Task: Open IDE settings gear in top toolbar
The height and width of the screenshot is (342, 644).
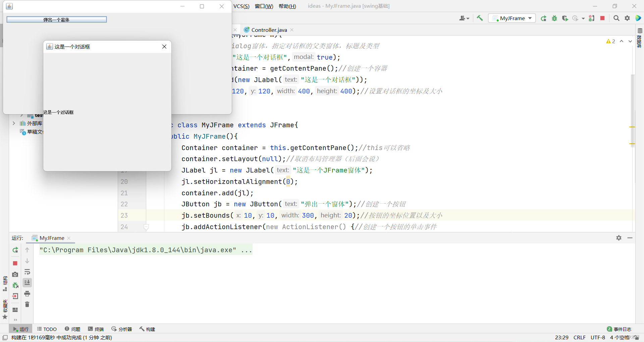Action: pos(627,18)
